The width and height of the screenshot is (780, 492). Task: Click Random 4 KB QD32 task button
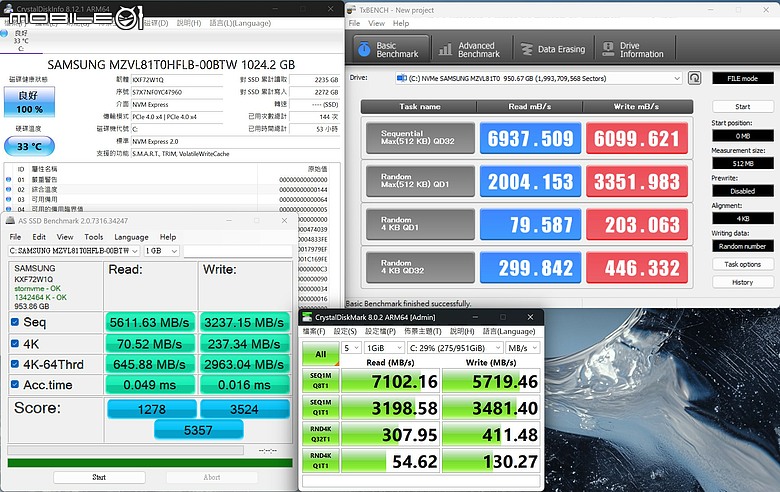(x=420, y=267)
